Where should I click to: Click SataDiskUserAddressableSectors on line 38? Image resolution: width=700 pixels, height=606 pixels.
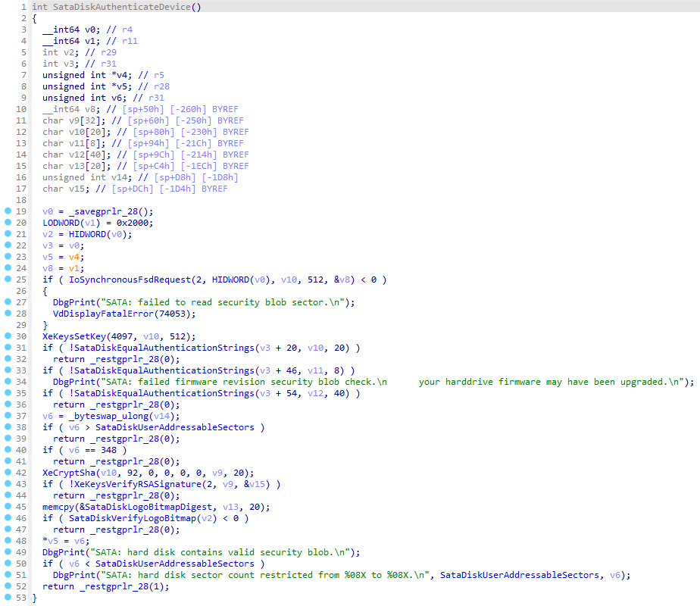pyautogui.click(x=174, y=427)
